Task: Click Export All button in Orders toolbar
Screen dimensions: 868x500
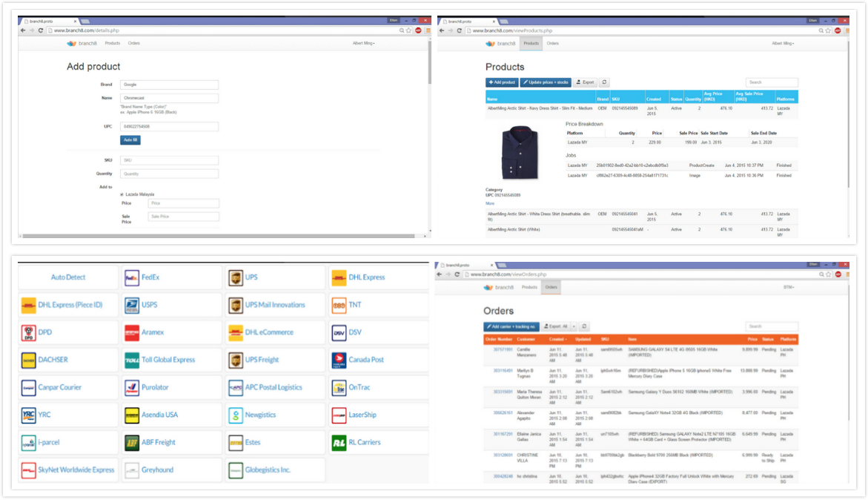Action: (x=556, y=326)
